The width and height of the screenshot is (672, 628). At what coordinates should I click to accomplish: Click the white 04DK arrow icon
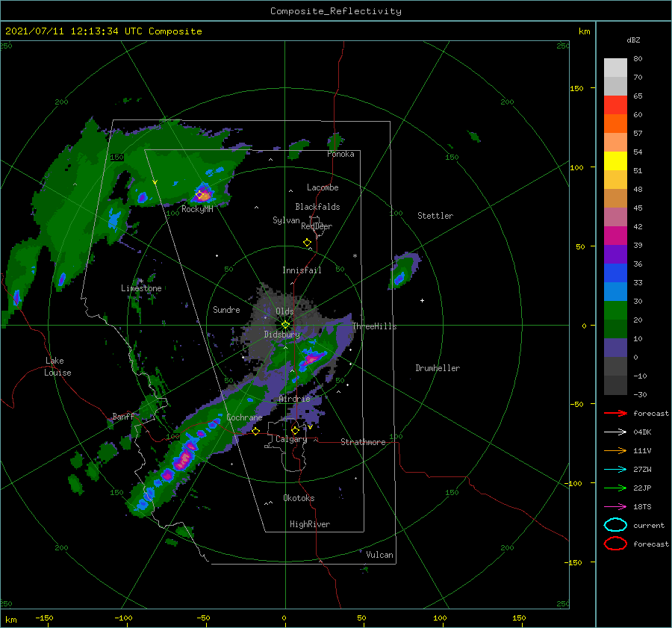point(615,432)
